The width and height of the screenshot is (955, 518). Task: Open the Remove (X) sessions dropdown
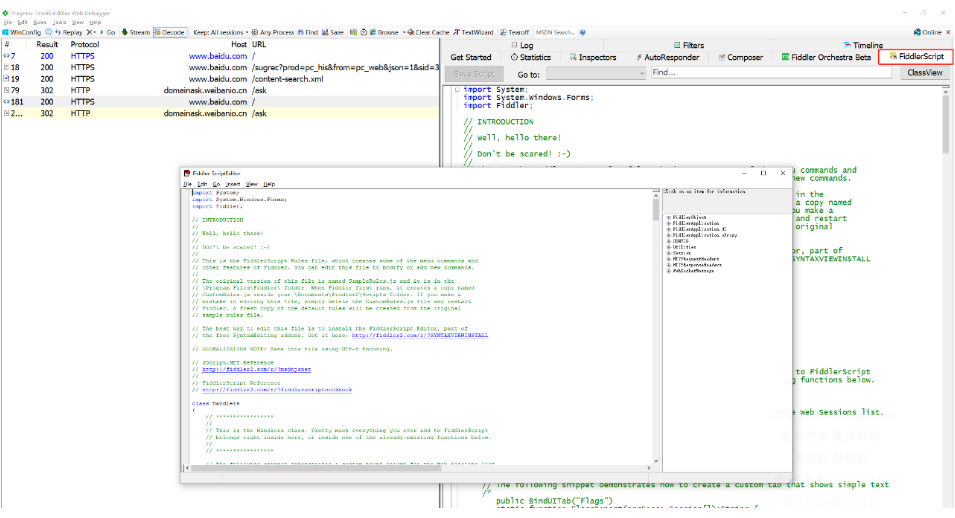pyautogui.click(x=91, y=32)
